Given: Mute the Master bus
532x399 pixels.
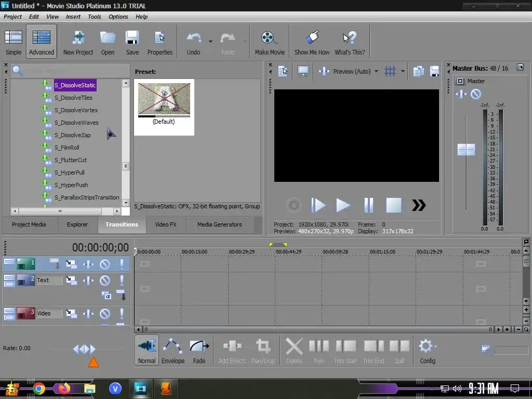Looking at the screenshot, I should click(x=476, y=94).
